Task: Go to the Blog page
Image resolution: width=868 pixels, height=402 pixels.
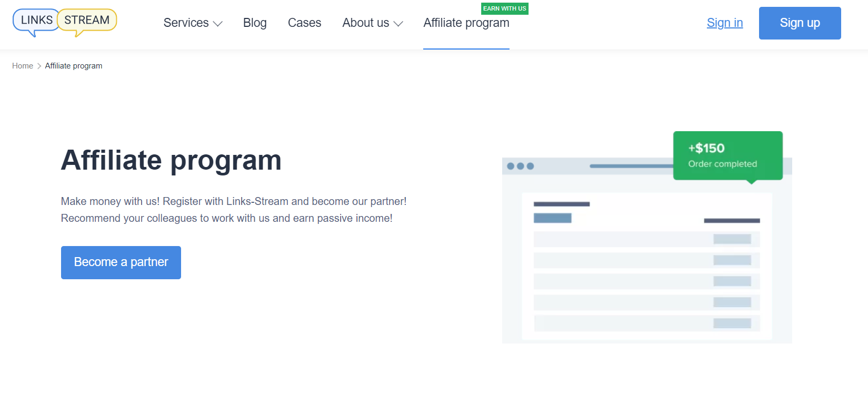Action: coord(255,23)
